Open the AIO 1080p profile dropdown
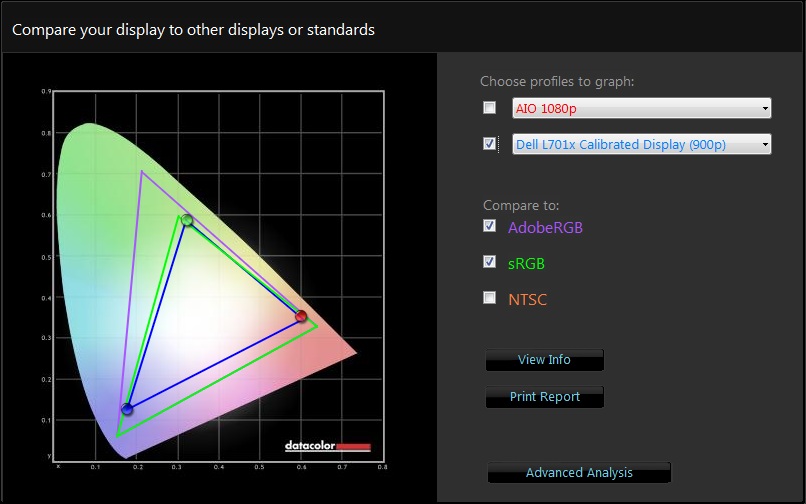The height and width of the screenshot is (504, 806). click(642, 108)
